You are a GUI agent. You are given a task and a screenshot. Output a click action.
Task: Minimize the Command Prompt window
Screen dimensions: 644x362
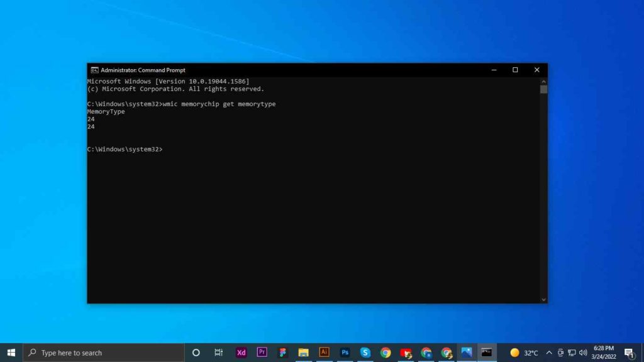coord(494,70)
